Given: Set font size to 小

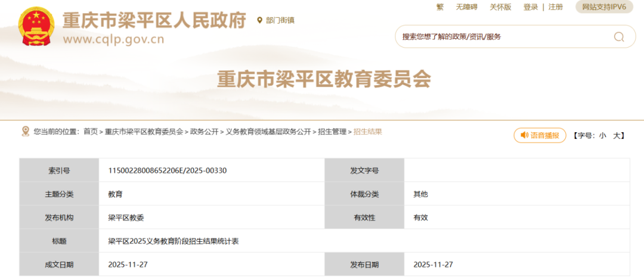Looking at the screenshot, I should pos(602,136).
